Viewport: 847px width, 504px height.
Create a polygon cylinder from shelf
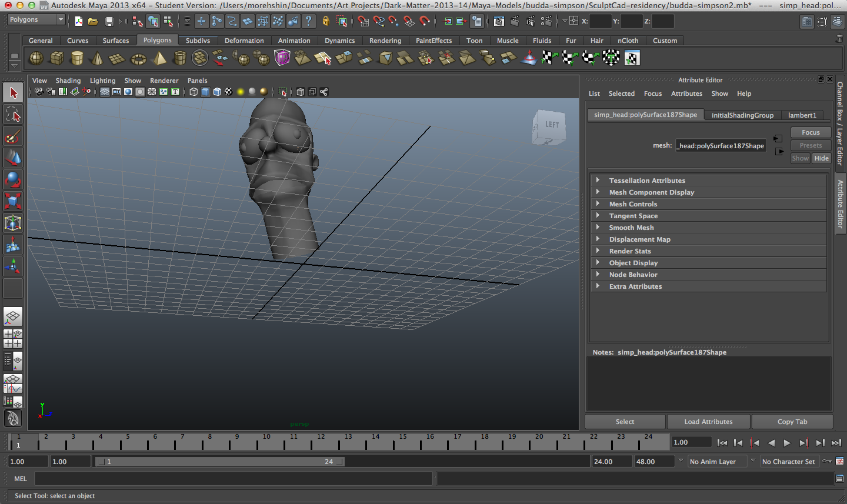(77, 58)
